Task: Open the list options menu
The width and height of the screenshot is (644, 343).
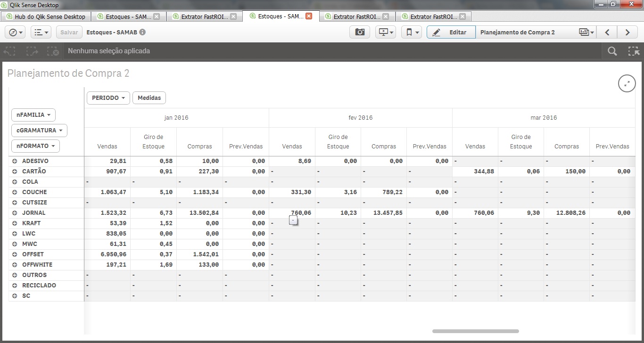Action: click(41, 32)
